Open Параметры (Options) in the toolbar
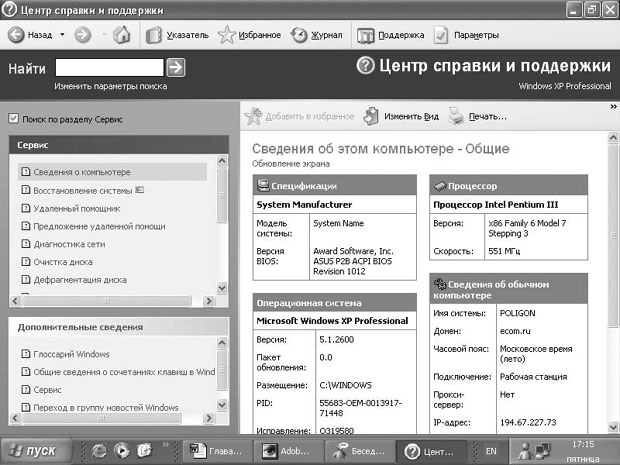Screen dimensions: 620x465 (x=466, y=35)
